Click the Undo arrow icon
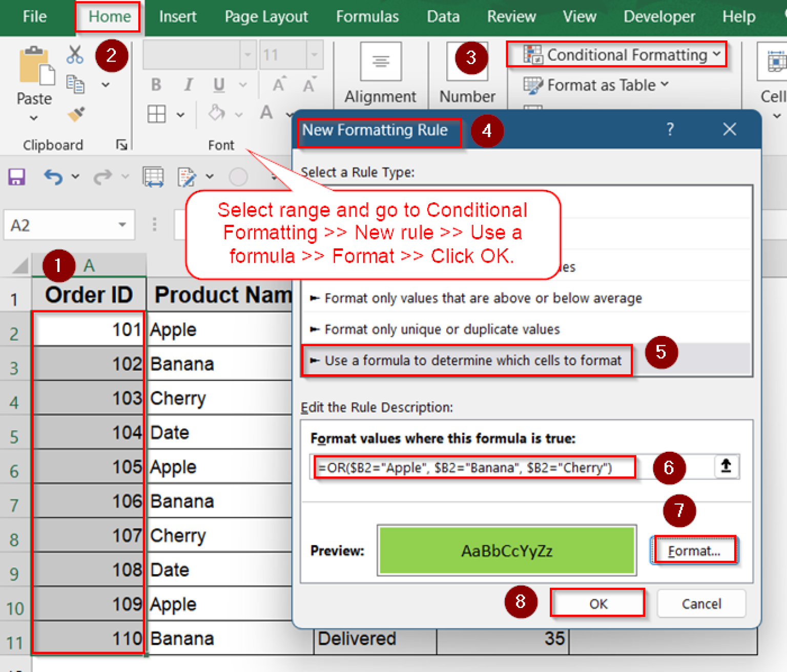The image size is (787, 672). pyautogui.click(x=53, y=177)
